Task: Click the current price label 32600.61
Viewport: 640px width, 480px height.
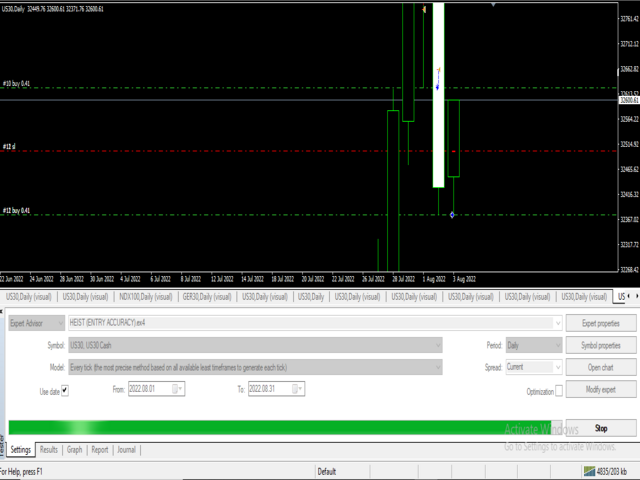Action: (629, 100)
